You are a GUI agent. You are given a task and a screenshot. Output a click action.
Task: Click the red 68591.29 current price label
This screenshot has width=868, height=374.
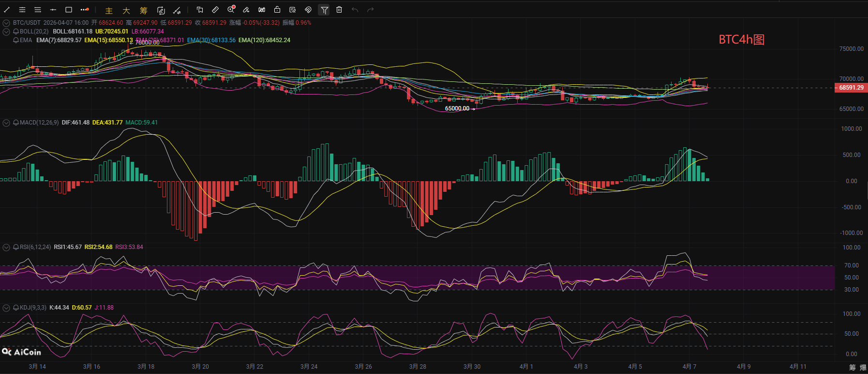click(x=851, y=88)
